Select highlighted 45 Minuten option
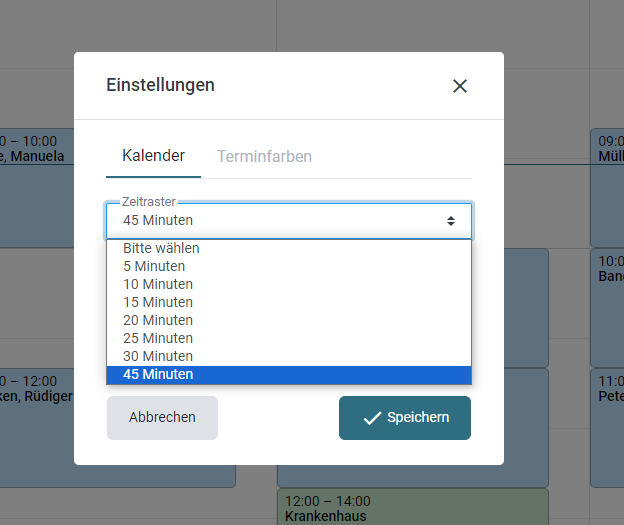This screenshot has height=525, width=624. (289, 375)
